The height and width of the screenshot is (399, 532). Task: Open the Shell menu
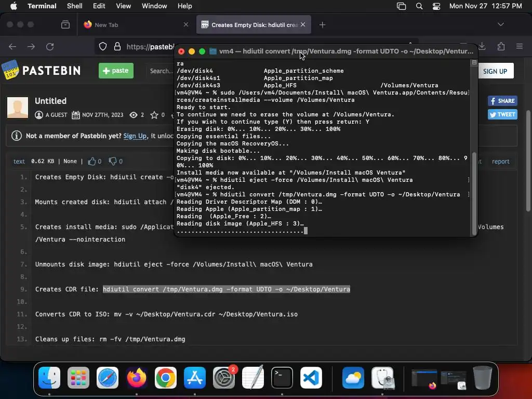[x=75, y=6]
